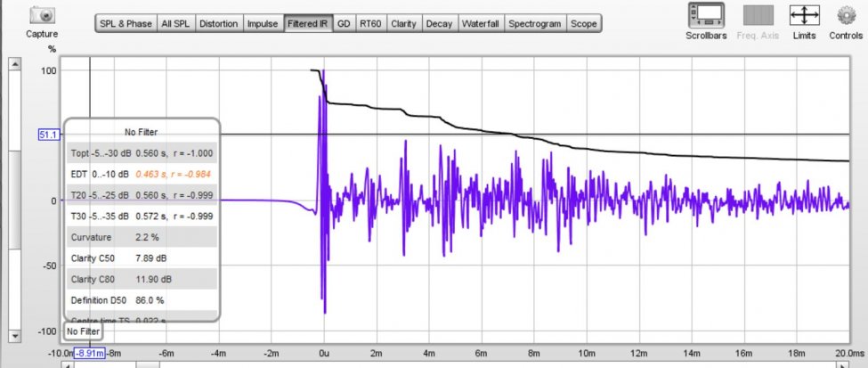868x368 pixels.
Task: Click the -8.91m time cursor box
Action: 90,353
